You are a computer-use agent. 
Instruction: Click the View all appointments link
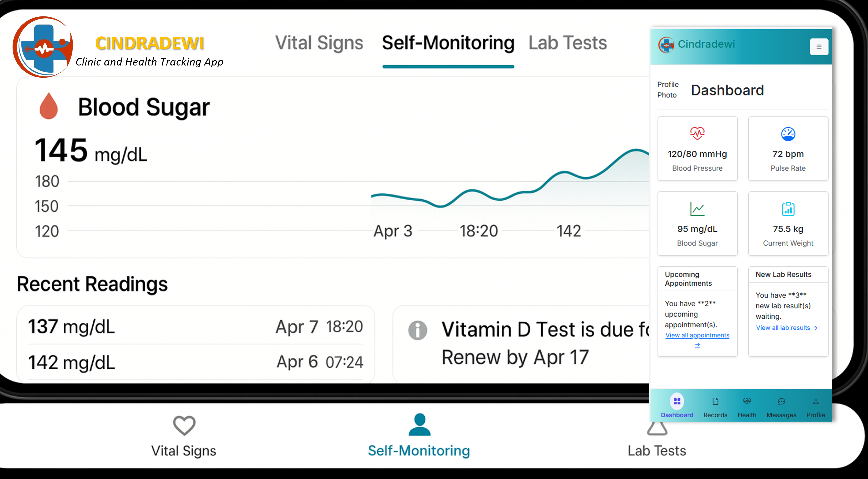click(x=697, y=335)
